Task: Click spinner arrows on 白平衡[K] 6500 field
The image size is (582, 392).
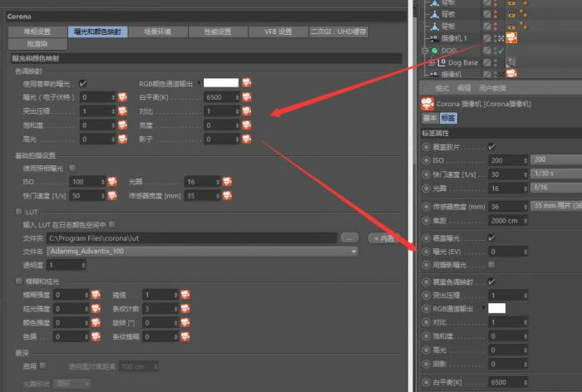Action: pos(237,97)
